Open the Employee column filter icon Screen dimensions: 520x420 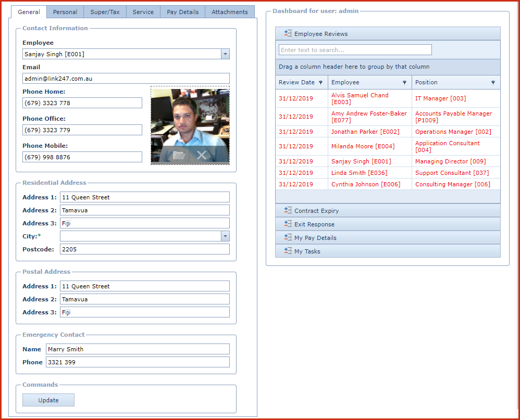[x=405, y=82]
